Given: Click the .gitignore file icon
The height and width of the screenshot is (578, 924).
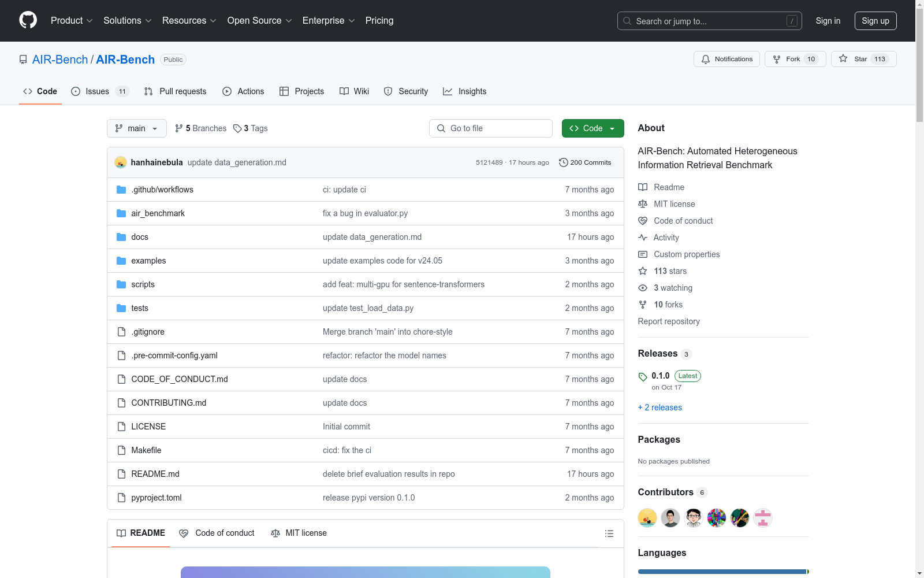Looking at the screenshot, I should (x=121, y=332).
